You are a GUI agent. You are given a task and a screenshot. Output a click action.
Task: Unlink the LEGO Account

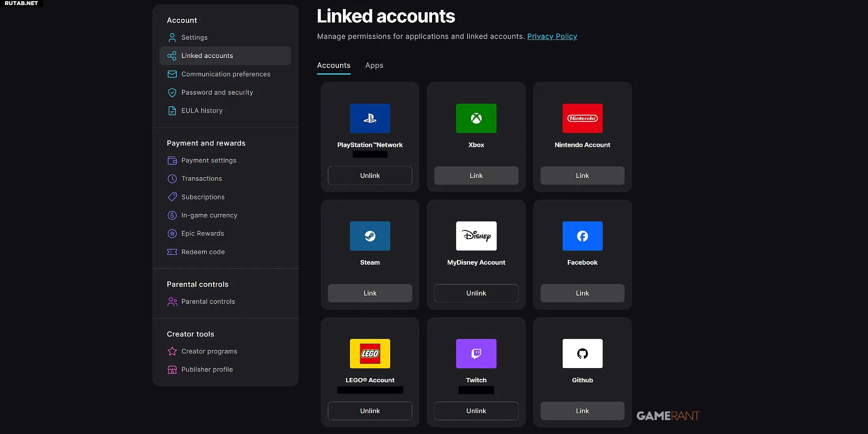coord(370,411)
